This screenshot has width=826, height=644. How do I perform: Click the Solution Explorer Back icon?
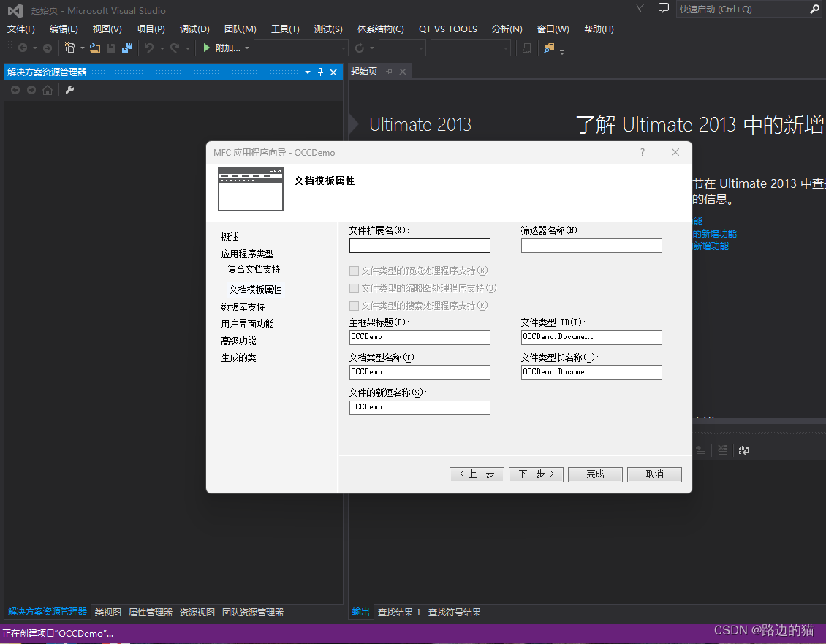(x=15, y=90)
